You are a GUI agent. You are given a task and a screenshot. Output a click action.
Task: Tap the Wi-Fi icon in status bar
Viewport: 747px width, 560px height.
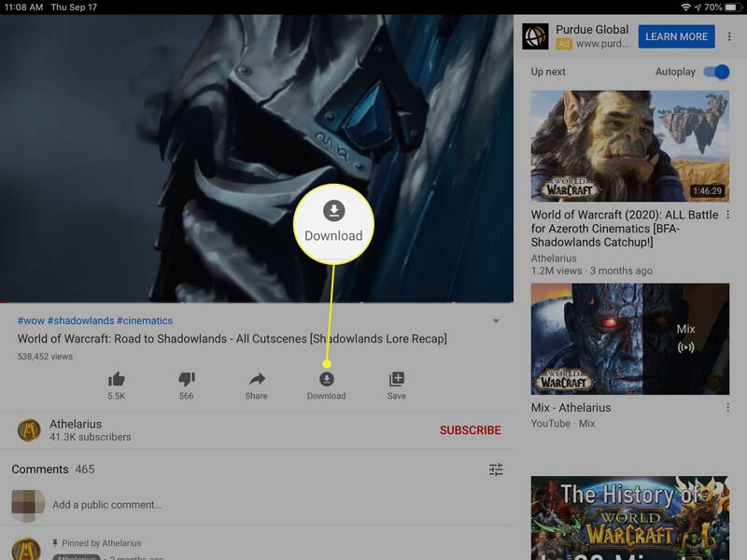(685, 7)
